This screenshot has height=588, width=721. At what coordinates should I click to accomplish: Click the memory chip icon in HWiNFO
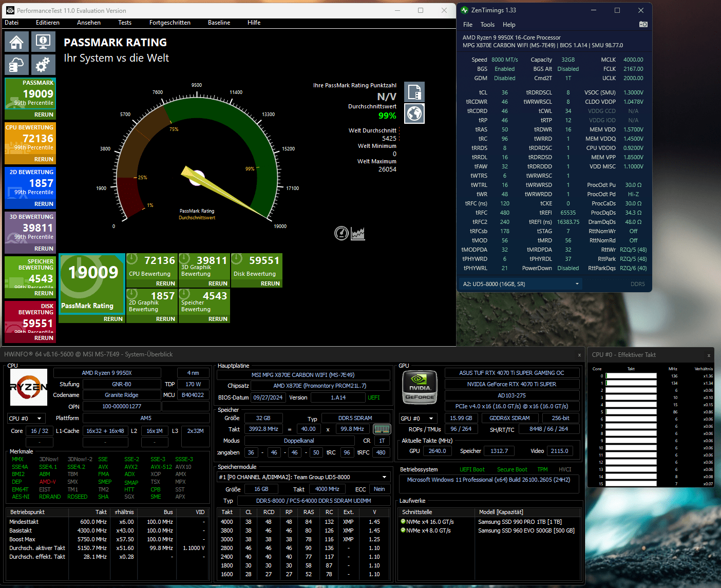(x=382, y=429)
